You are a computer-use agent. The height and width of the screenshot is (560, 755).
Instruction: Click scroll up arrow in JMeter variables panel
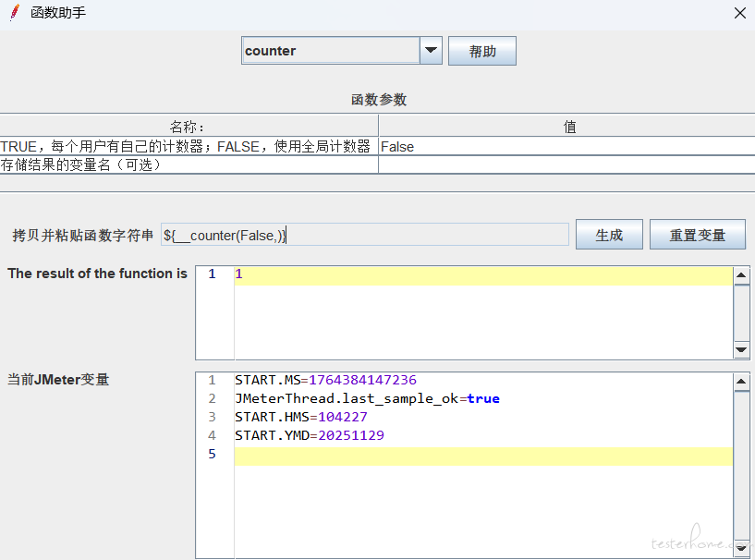pyautogui.click(x=741, y=381)
